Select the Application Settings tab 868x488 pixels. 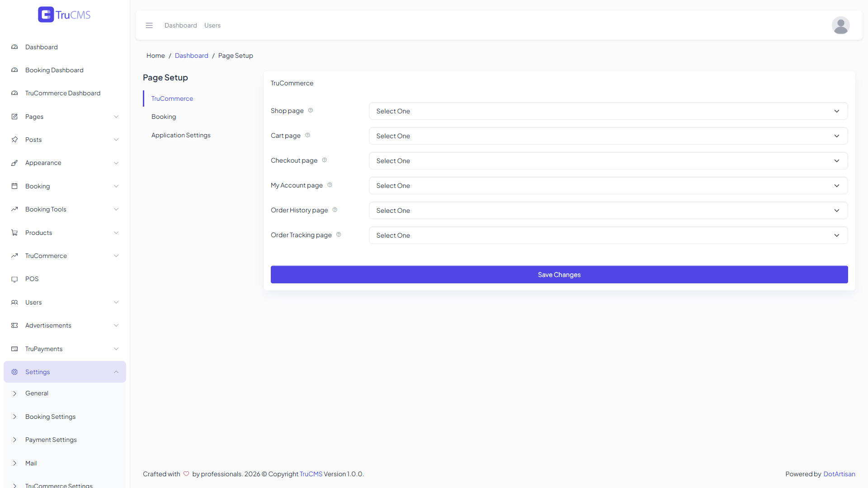point(181,135)
